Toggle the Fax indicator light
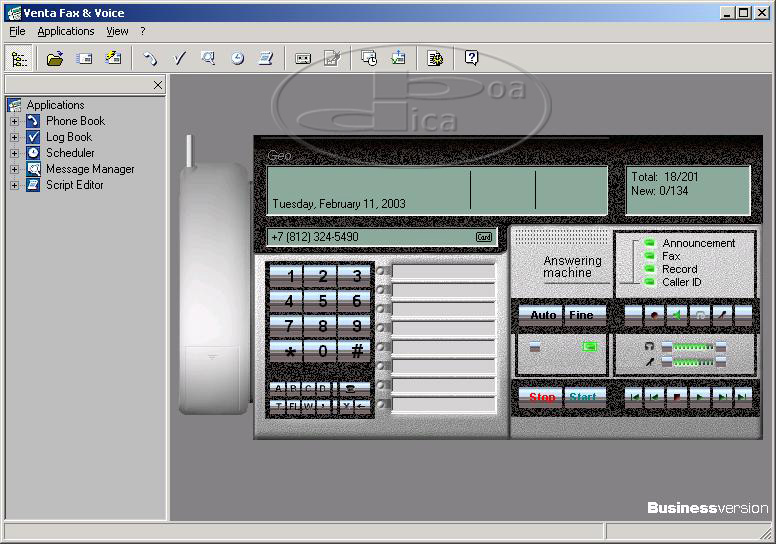The image size is (776, 544). click(x=648, y=256)
